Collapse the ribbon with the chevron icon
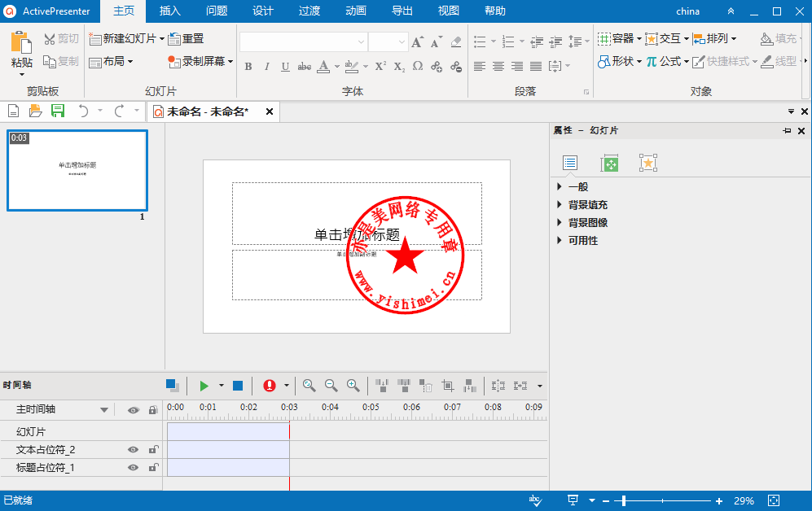Screen dimensions: 812x511 (731, 11)
